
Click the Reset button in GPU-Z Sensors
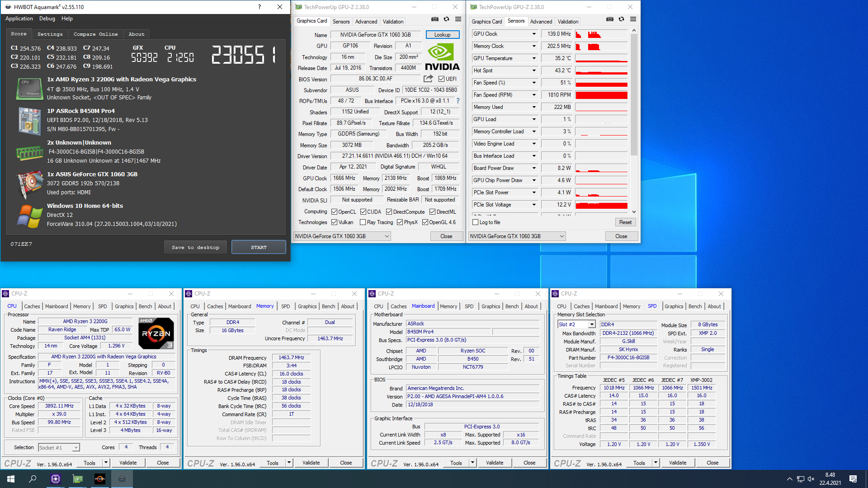(625, 222)
